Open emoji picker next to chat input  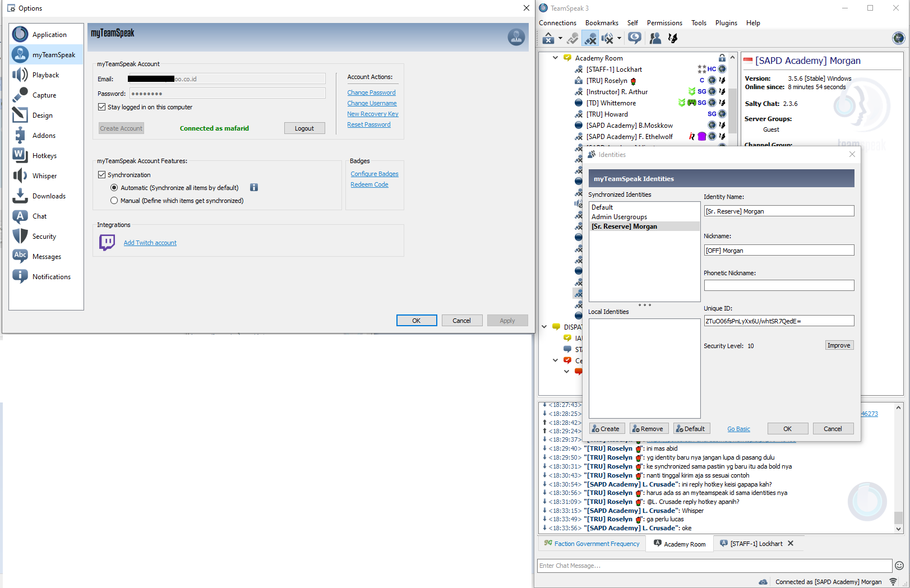click(x=899, y=566)
